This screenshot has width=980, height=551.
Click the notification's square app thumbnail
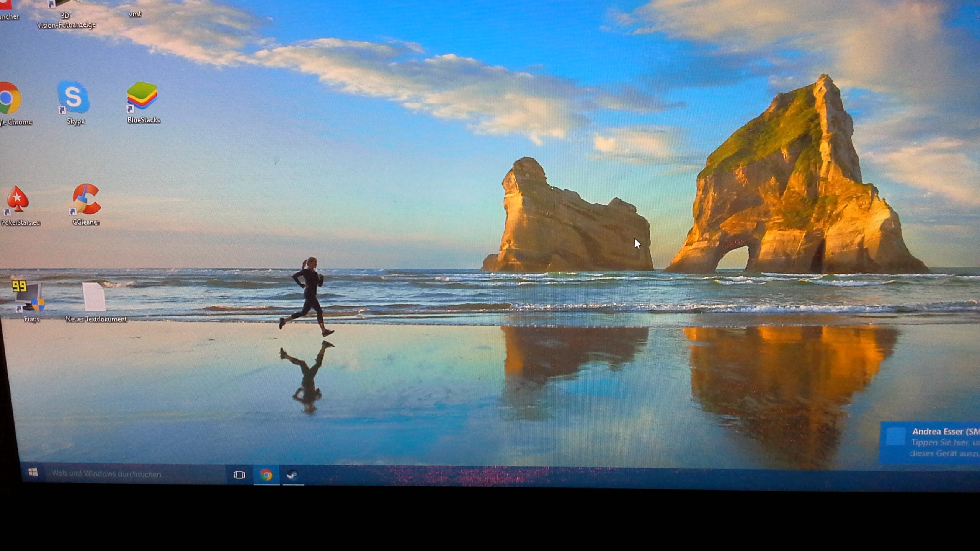click(896, 437)
